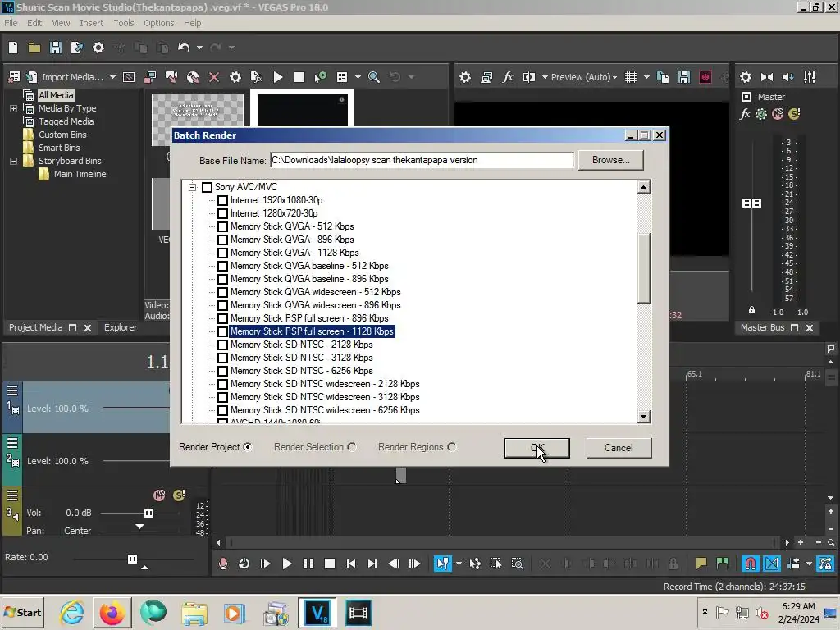Play from start in transport bar
The image size is (840, 630).
tap(265, 564)
